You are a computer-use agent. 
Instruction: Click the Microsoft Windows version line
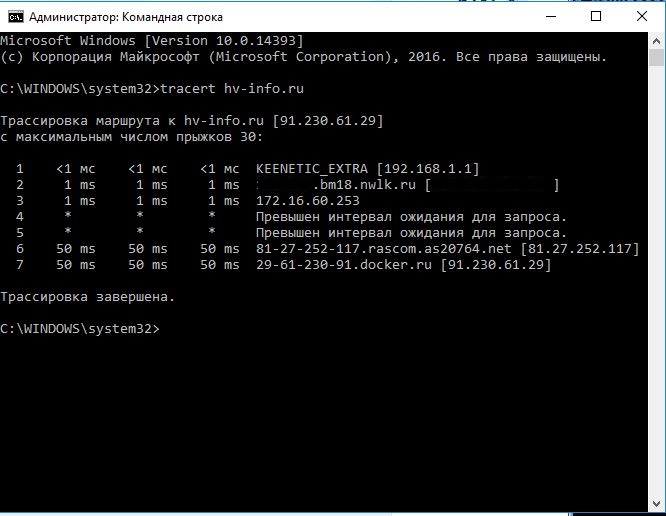(150, 41)
